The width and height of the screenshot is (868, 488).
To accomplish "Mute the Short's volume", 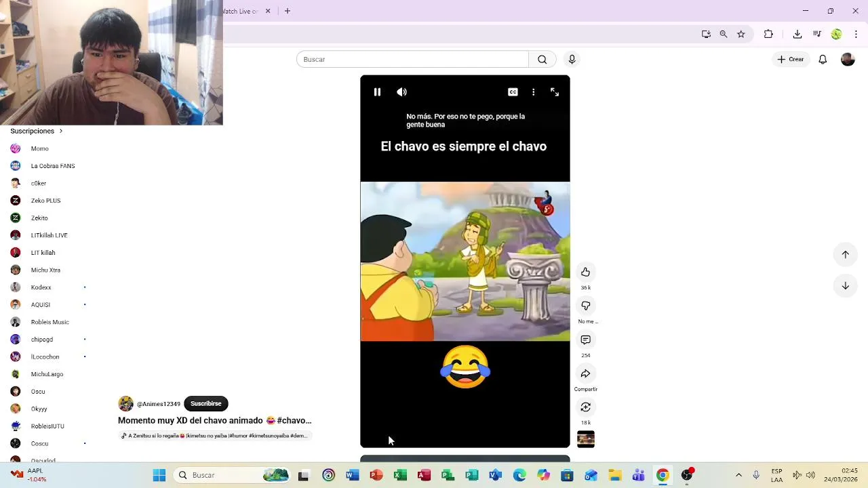I will pyautogui.click(x=401, y=92).
